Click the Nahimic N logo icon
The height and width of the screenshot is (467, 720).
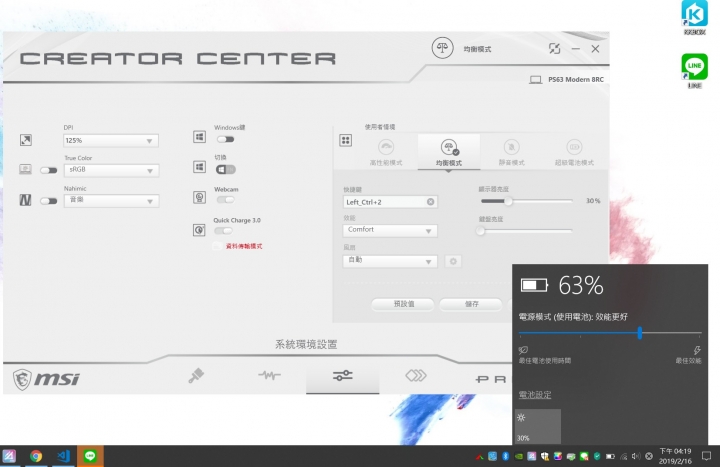click(x=25, y=200)
